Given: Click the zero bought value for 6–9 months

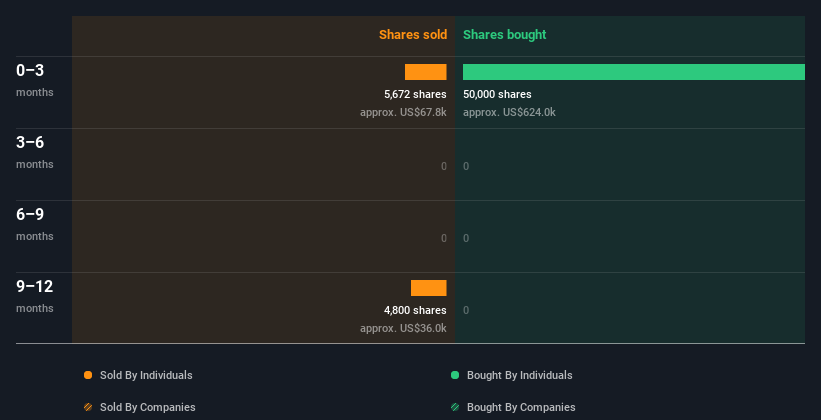Looking at the screenshot, I should click(466, 238).
